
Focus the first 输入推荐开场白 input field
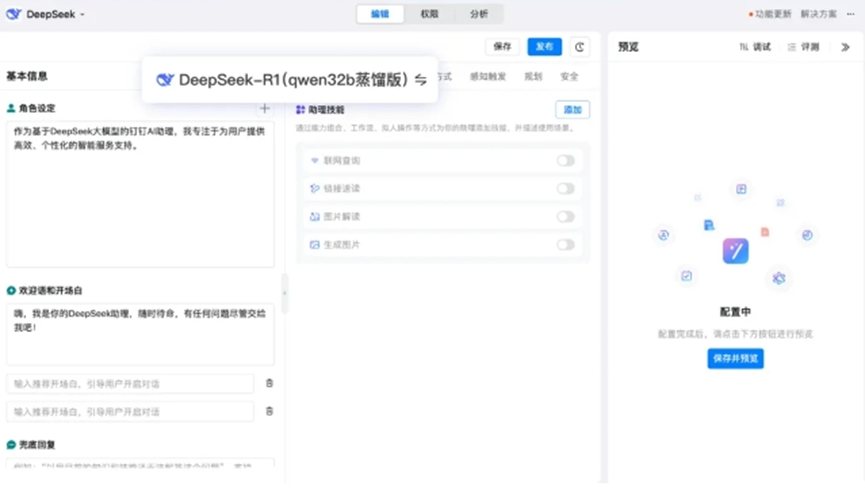click(x=130, y=384)
